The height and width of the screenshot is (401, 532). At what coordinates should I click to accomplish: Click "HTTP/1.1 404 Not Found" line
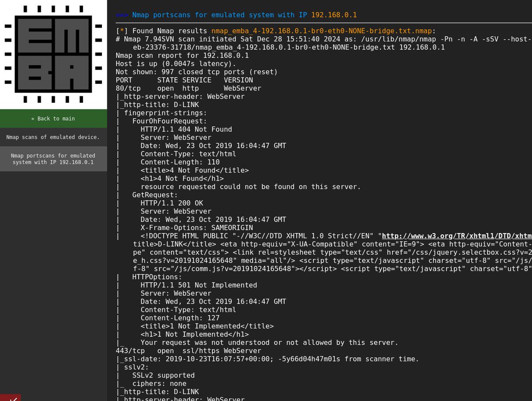coord(186,129)
